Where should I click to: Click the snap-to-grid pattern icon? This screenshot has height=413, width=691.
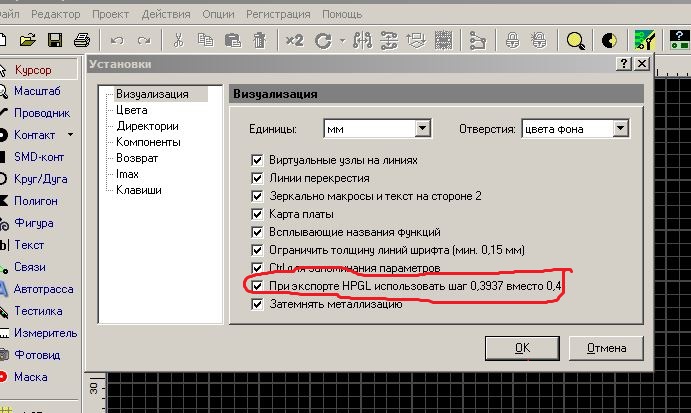coord(443,41)
